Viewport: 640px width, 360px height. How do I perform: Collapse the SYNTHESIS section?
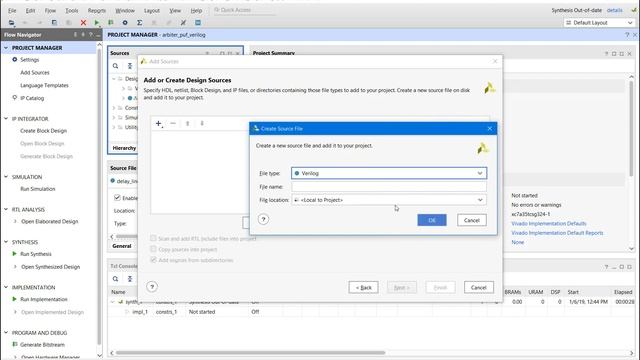click(x=6, y=242)
